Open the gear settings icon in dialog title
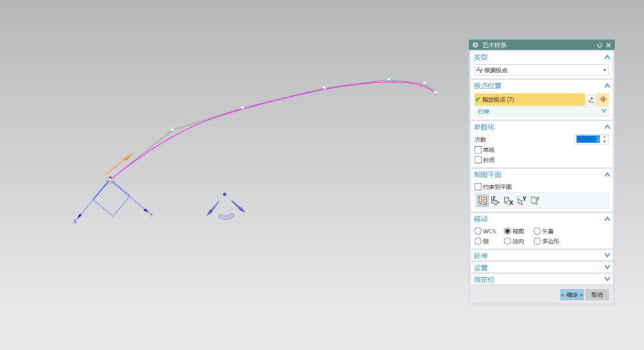644x350 pixels. tap(475, 45)
